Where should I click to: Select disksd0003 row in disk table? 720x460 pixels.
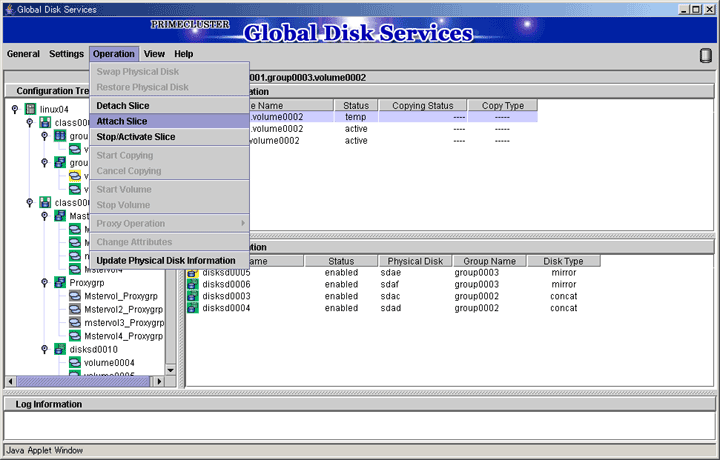click(x=393, y=296)
